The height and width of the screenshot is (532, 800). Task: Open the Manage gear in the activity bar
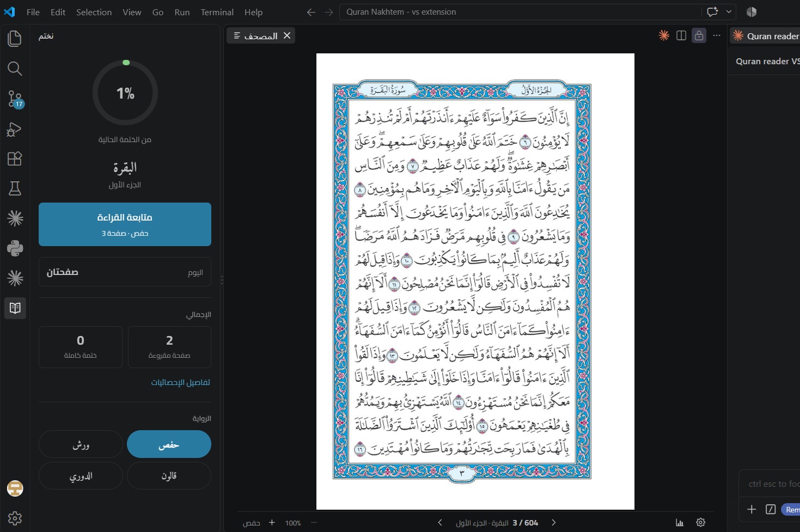[x=15, y=518]
